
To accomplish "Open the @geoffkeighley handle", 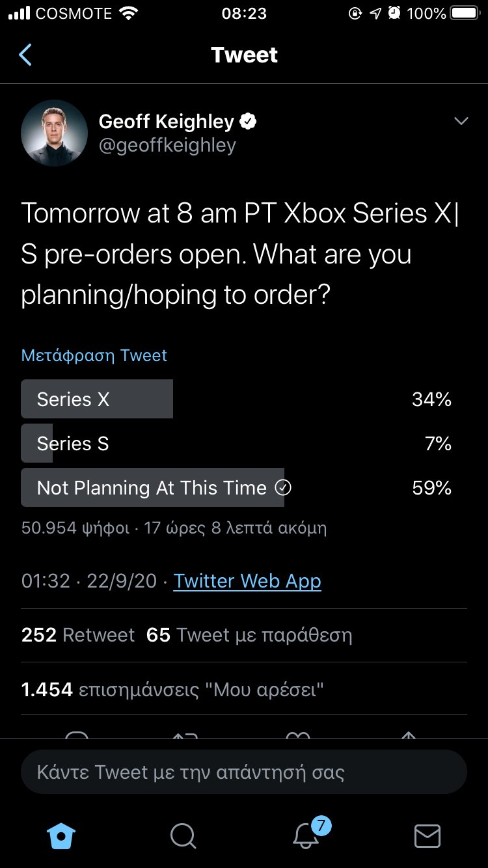I will tap(167, 145).
